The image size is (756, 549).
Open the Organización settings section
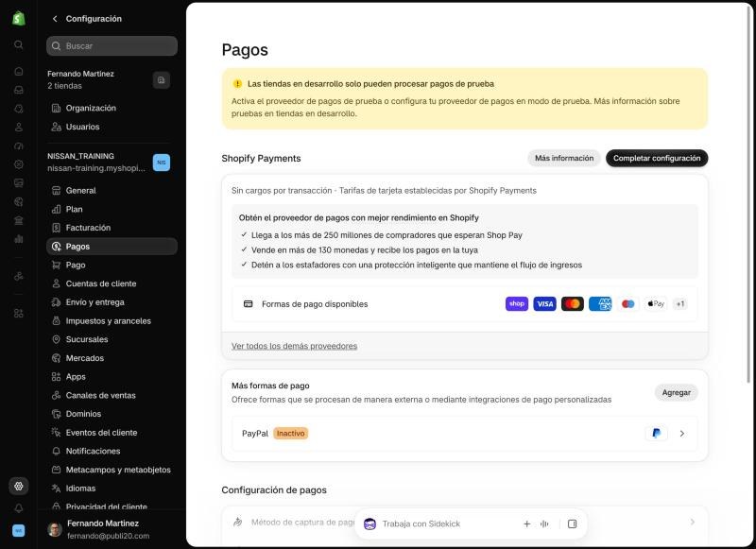112,108
